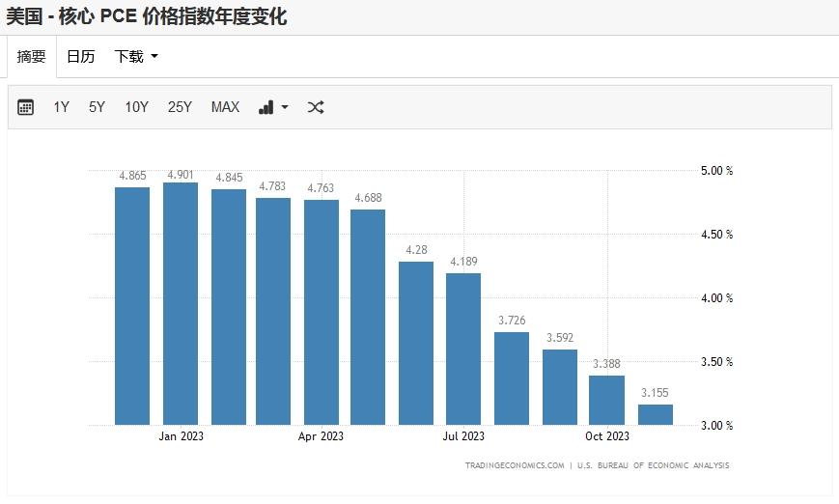Click the bar labeled 4.28
The width and height of the screenshot is (839, 504).
[x=416, y=343]
